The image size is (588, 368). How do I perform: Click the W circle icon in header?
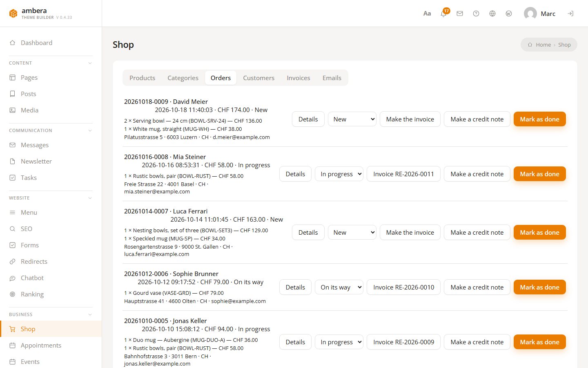[x=509, y=13]
